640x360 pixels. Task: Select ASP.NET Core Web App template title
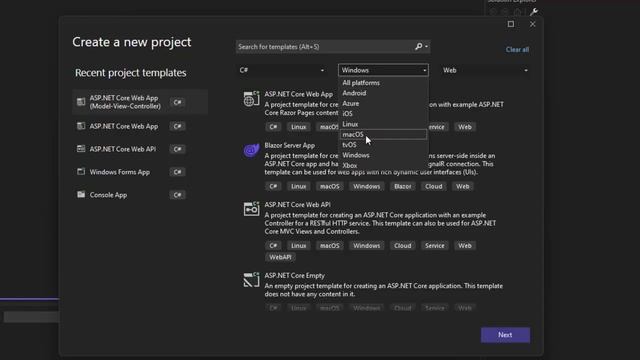(298, 94)
